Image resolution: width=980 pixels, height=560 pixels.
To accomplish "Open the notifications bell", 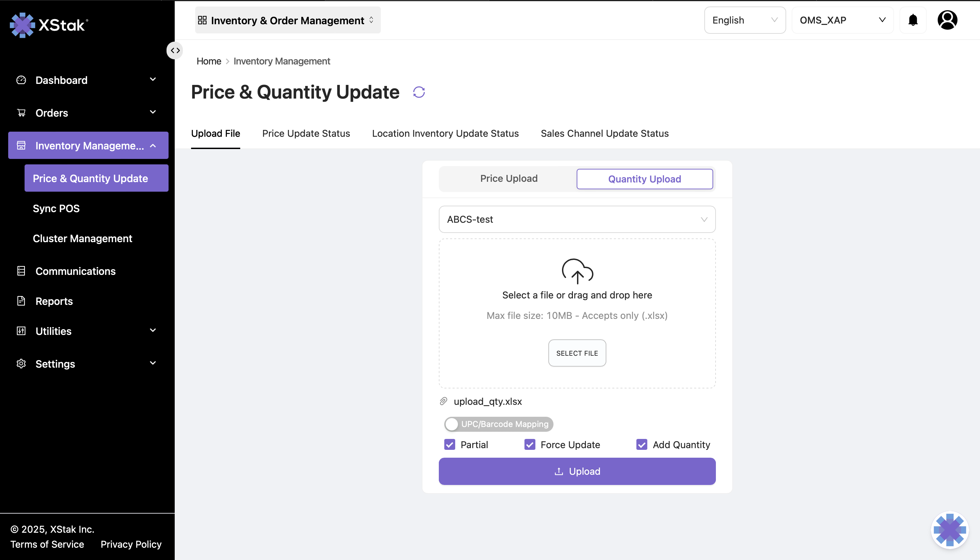I will pos(913,20).
